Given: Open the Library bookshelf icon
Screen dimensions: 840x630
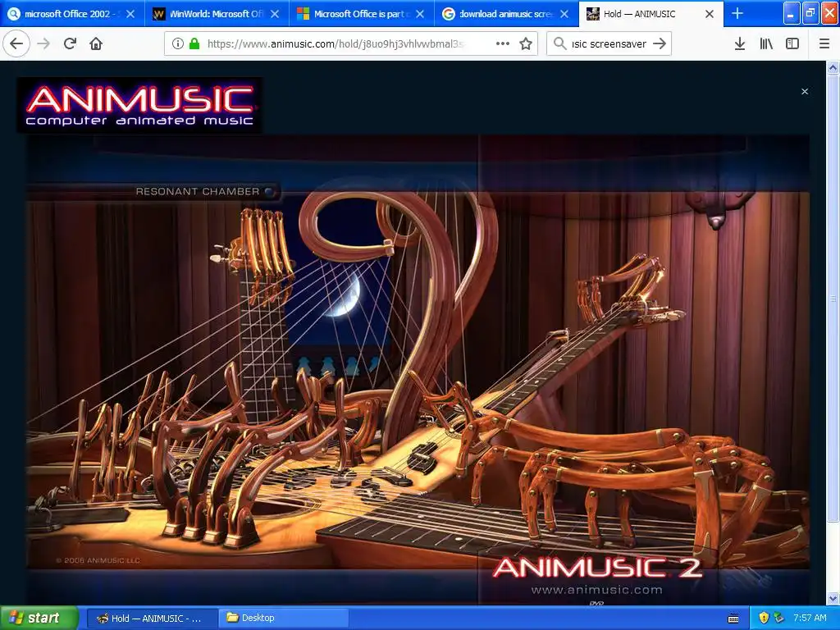Looking at the screenshot, I should coord(766,43).
